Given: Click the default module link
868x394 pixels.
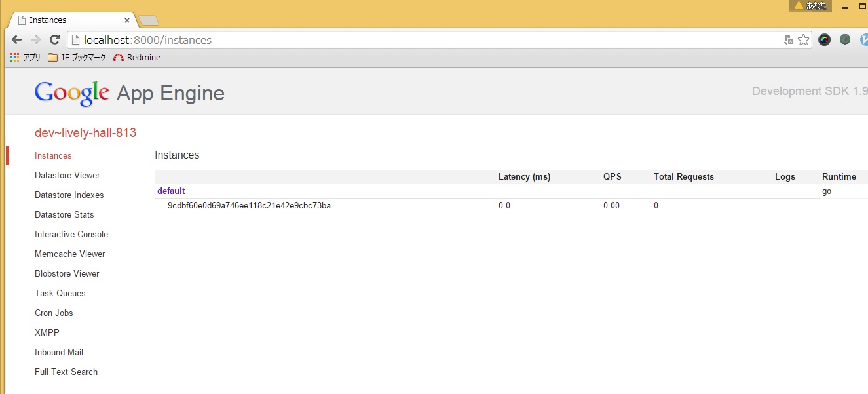Looking at the screenshot, I should [x=171, y=191].
